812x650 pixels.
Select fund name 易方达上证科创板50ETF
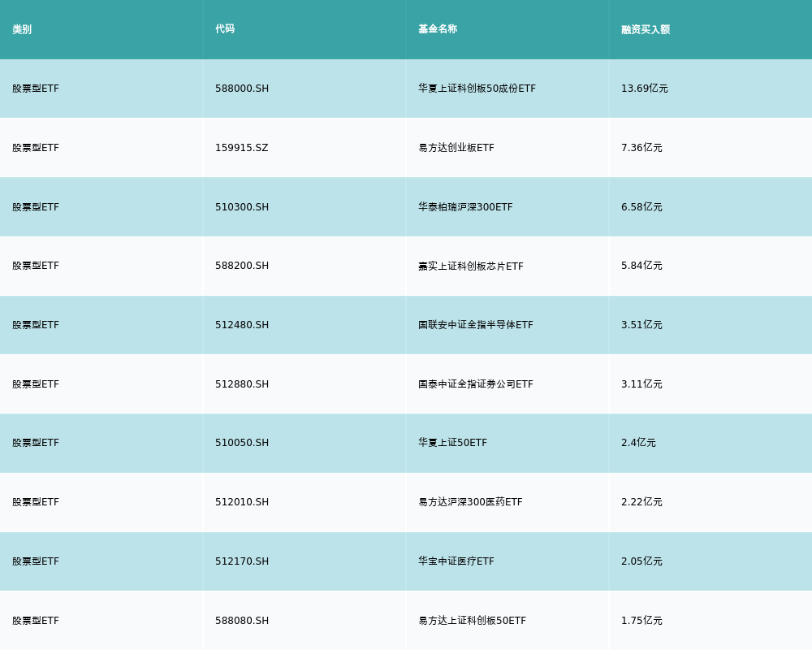473,621
